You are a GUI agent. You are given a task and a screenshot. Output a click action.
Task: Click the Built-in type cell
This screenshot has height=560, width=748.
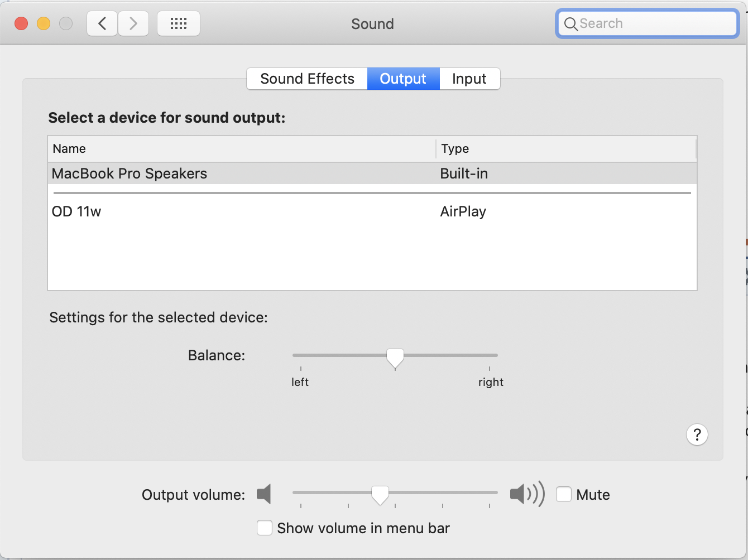pos(464,173)
